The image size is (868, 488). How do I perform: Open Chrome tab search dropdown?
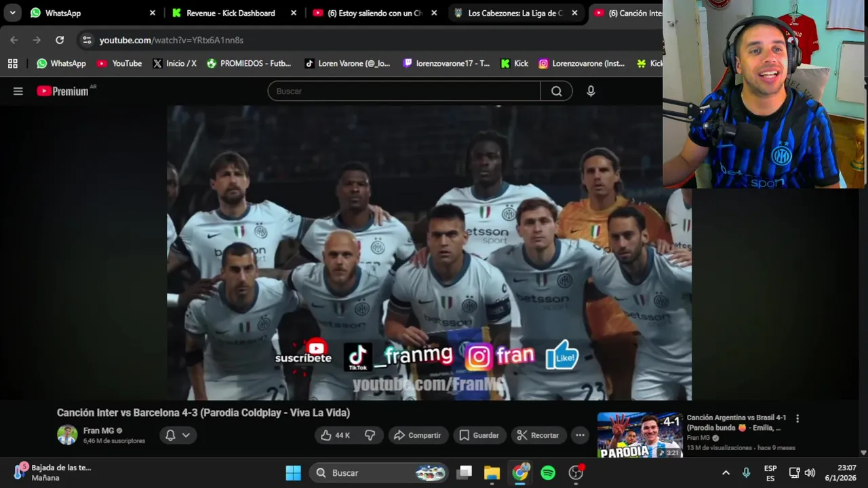click(12, 13)
